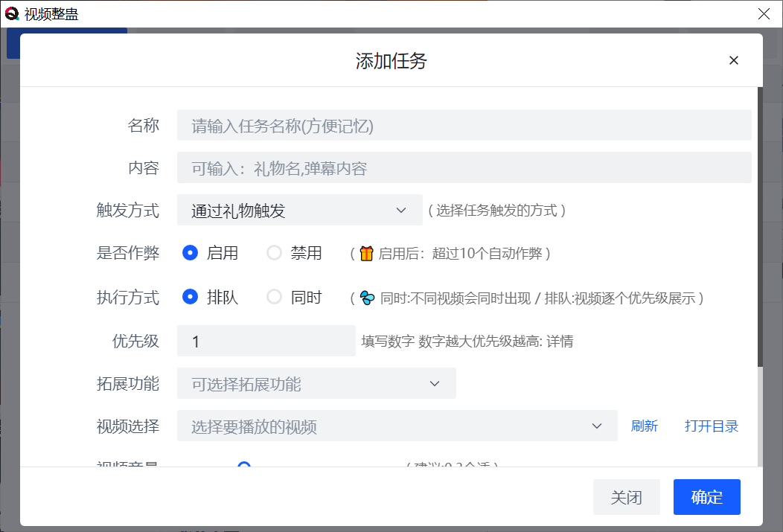Close the 添加任务 dialog with X icon
Image resolution: width=783 pixels, height=532 pixels.
point(734,61)
